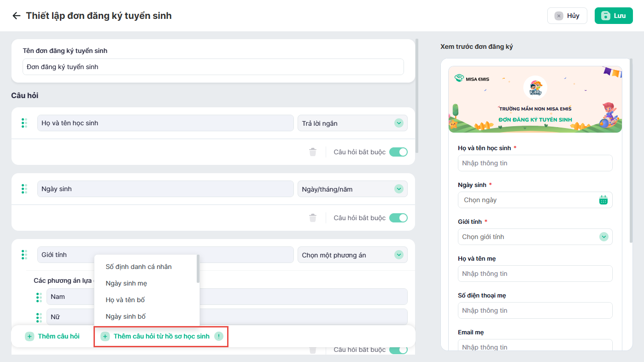This screenshot has height=362, width=644.
Task: Click the question editor's vertical scrollbar
Action: (417, 95)
